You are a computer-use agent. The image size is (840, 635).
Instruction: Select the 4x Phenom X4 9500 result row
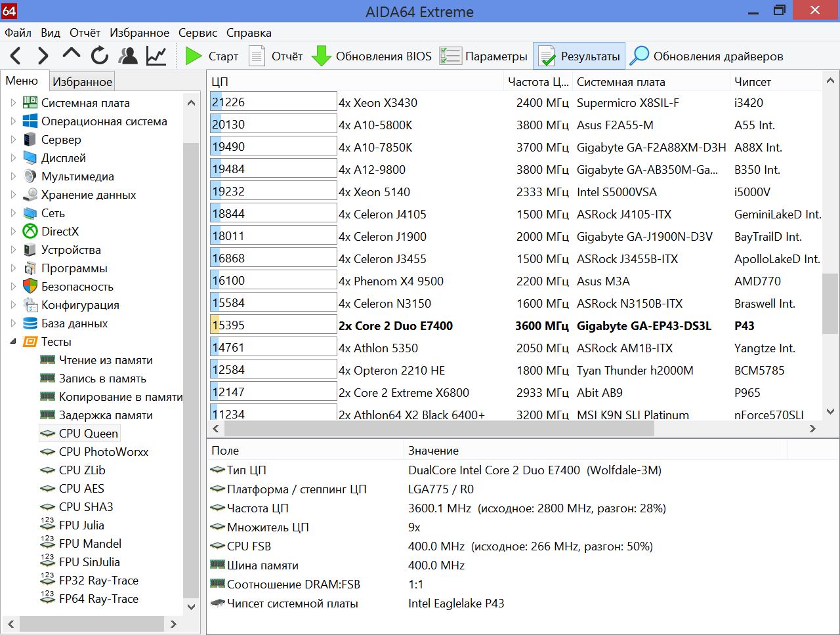coord(515,281)
